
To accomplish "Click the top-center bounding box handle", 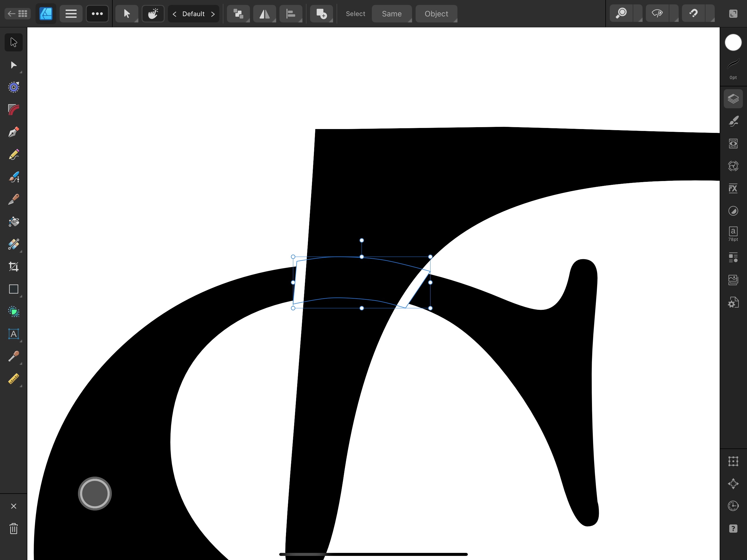I will 362,257.
